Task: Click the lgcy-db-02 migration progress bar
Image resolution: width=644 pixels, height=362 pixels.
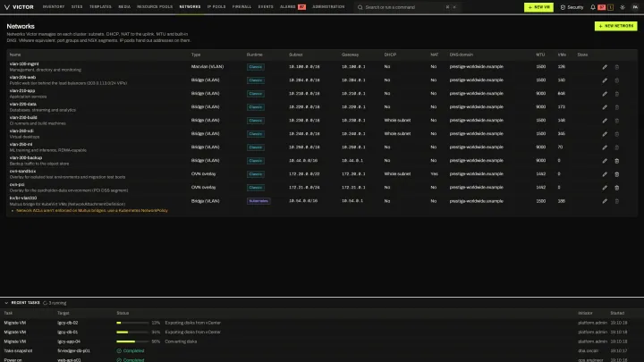Action: pos(132,323)
